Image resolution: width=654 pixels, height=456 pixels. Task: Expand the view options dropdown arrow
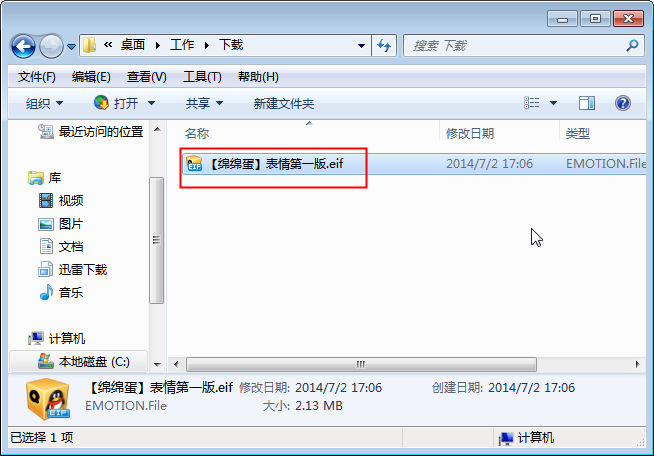click(553, 103)
